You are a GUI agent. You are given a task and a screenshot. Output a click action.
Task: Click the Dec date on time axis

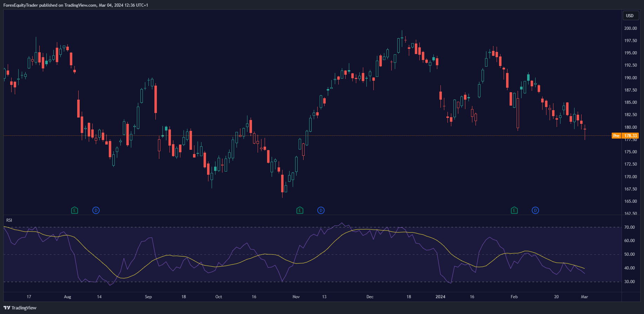370,297
